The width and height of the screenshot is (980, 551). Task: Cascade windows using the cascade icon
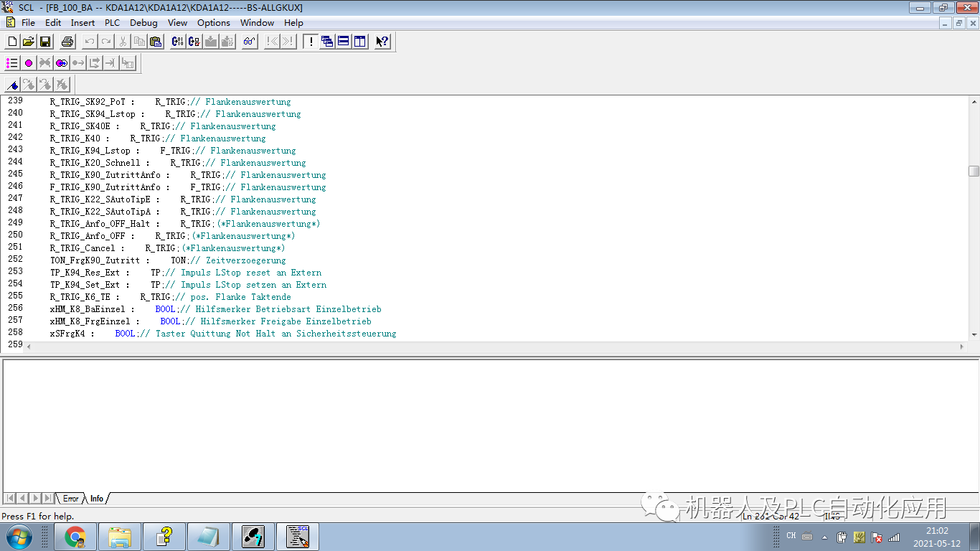(327, 42)
